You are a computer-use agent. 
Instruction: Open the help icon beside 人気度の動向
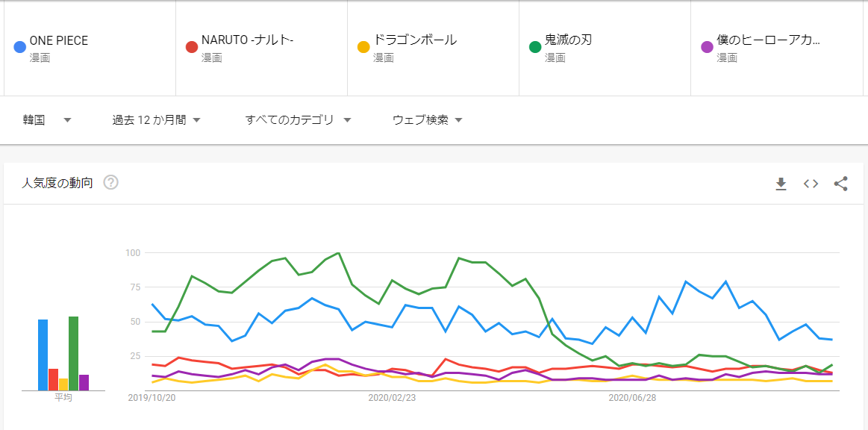point(111,182)
